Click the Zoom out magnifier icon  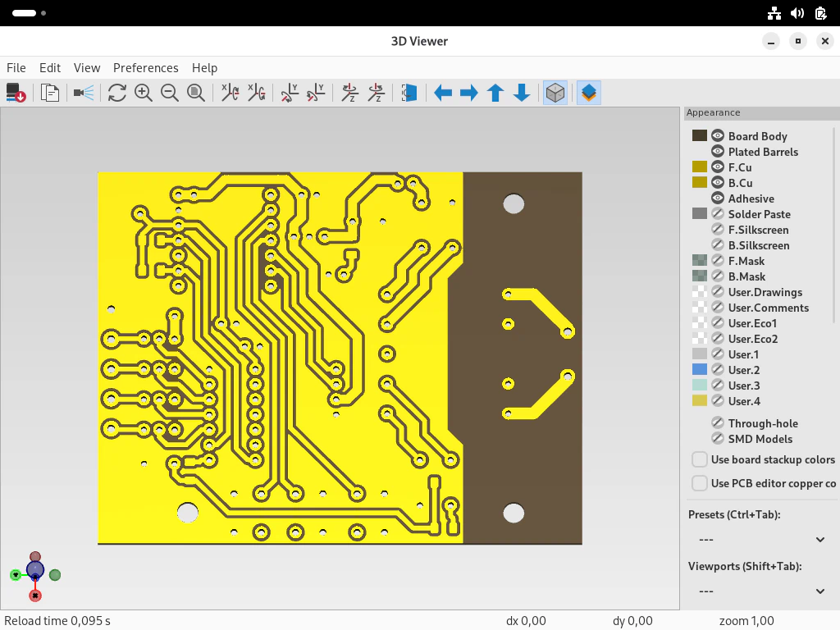pos(169,93)
